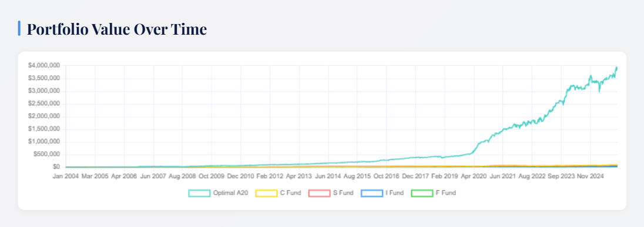The image size is (644, 227).
Task: Toggle the F Fund legend swatch
Action: (x=422, y=193)
